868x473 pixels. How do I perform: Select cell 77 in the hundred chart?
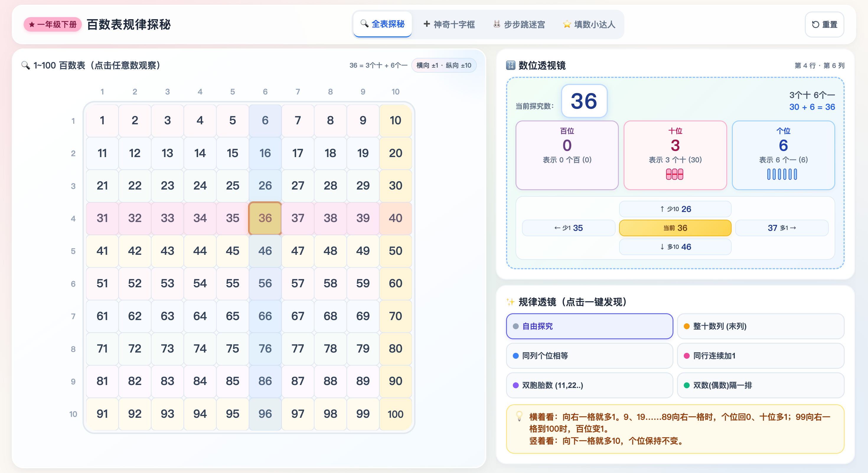tap(298, 349)
